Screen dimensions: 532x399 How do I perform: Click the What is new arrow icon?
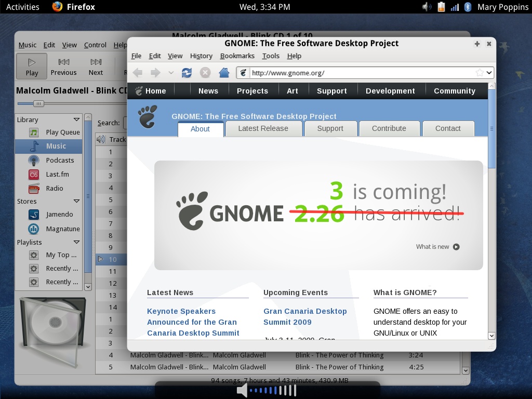point(456,247)
